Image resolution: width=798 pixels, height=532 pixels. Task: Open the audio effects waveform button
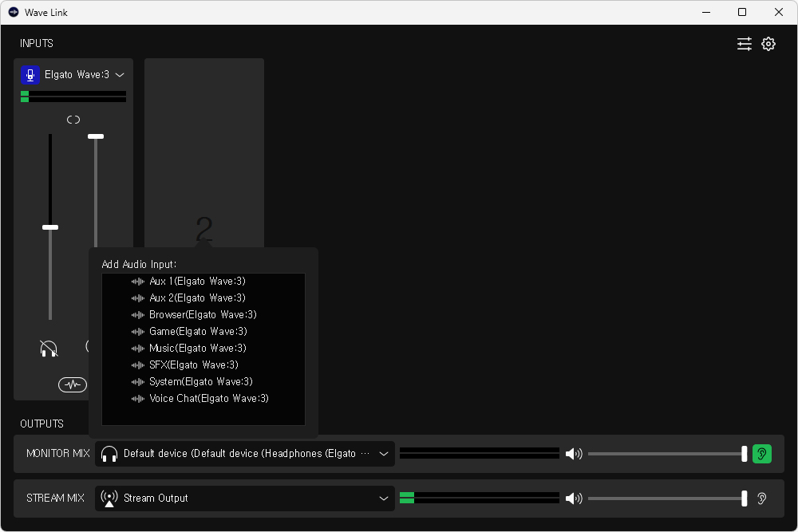(73, 384)
